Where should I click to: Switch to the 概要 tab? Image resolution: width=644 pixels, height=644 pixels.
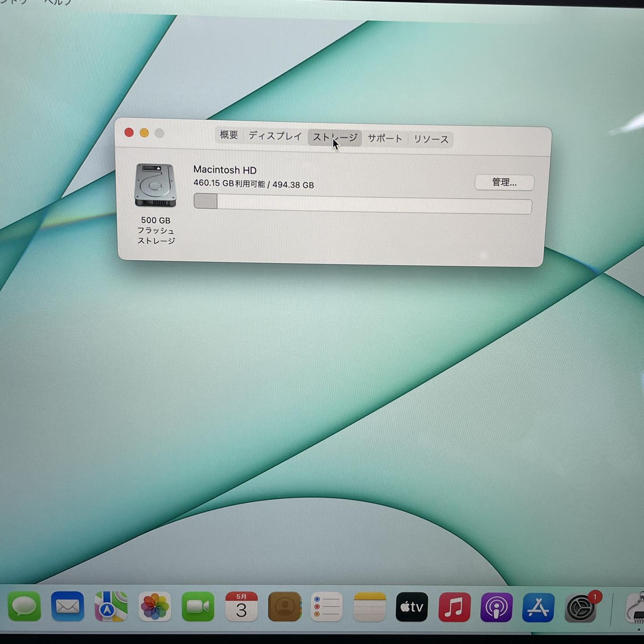click(229, 135)
